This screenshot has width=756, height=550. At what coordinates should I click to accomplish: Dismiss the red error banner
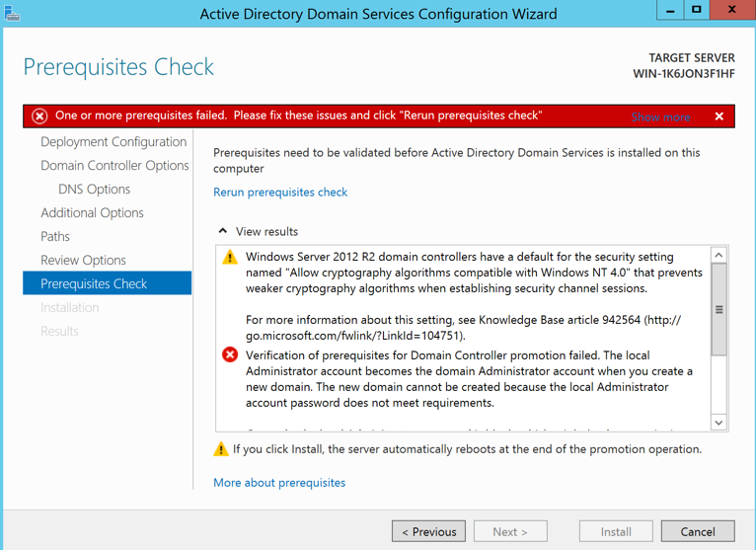coord(719,117)
